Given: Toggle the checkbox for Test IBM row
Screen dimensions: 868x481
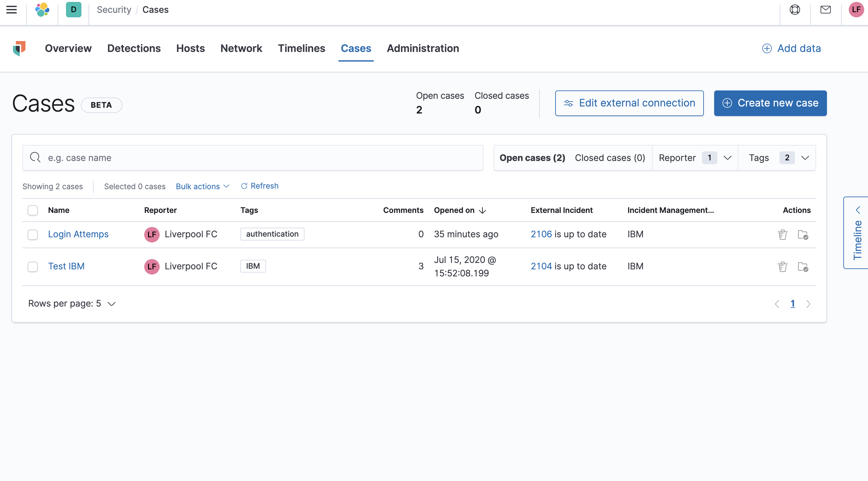Looking at the screenshot, I should 33,266.
